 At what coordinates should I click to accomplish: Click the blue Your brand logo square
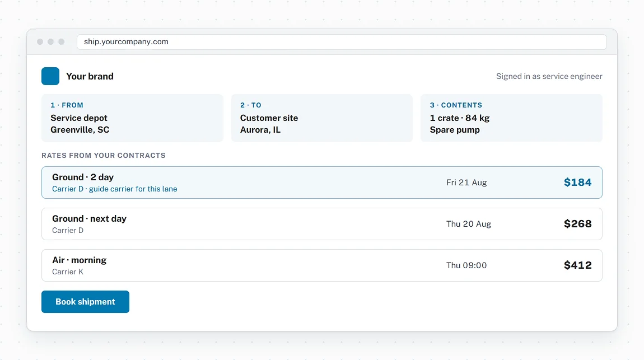pyautogui.click(x=50, y=76)
